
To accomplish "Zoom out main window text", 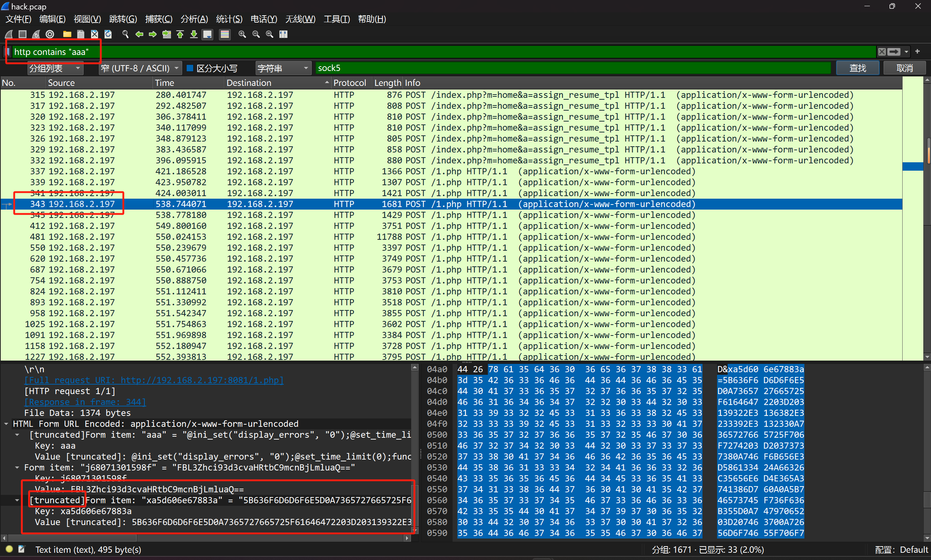I will point(256,34).
